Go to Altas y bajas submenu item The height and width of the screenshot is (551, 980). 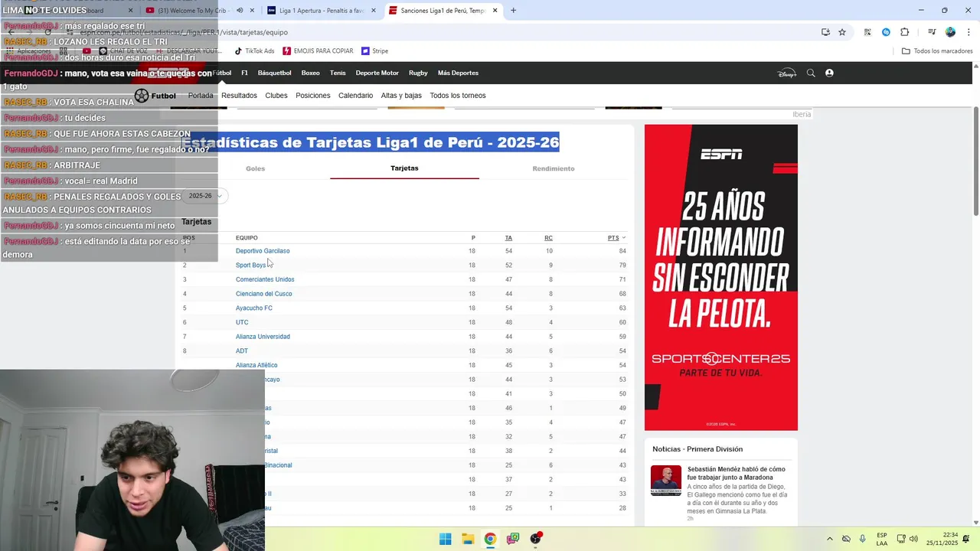pos(401,96)
